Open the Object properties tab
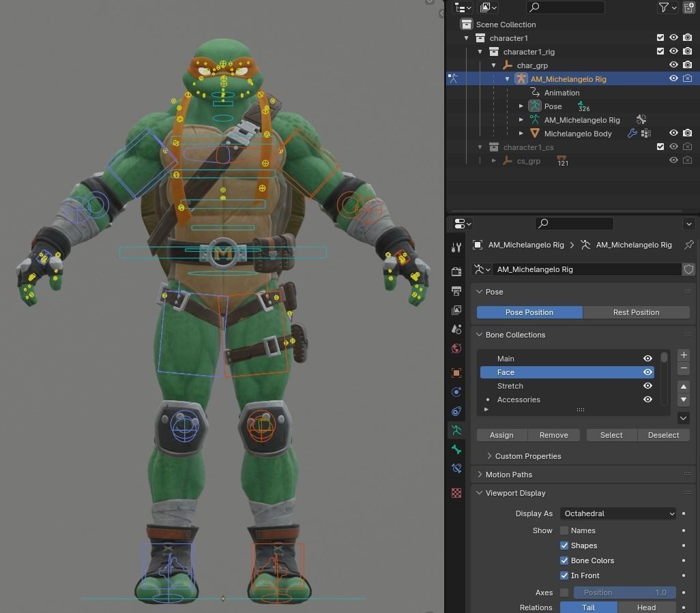Image resolution: width=700 pixels, height=613 pixels. tap(456, 372)
